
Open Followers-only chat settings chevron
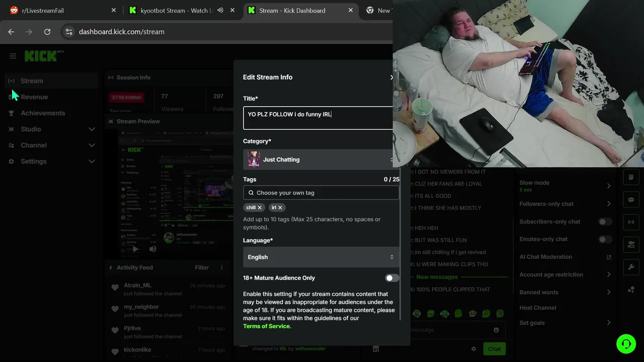point(609,204)
